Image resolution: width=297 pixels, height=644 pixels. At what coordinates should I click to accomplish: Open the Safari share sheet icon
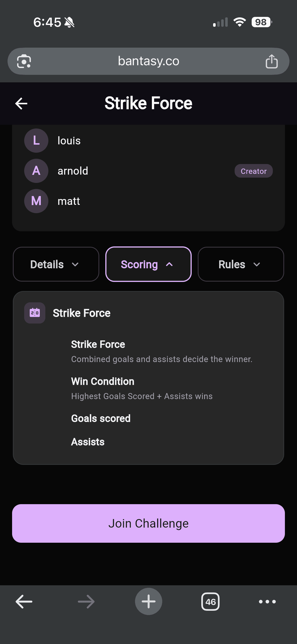pos(272,61)
